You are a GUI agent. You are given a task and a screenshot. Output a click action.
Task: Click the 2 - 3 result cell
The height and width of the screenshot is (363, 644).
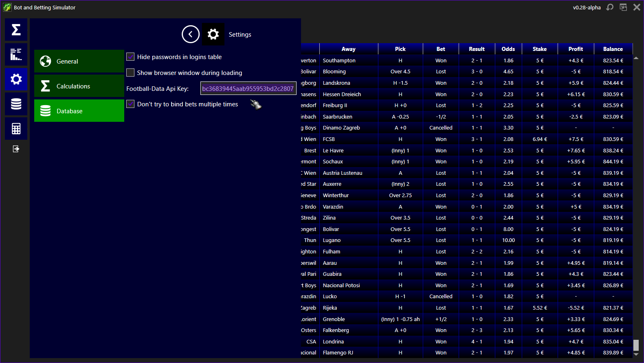coord(477,330)
